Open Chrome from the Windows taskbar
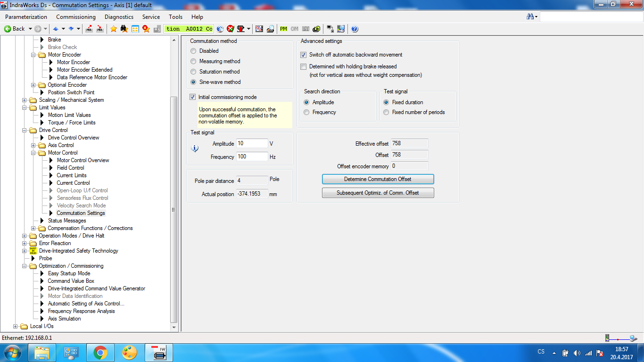The image size is (644, 362). pos(100,352)
